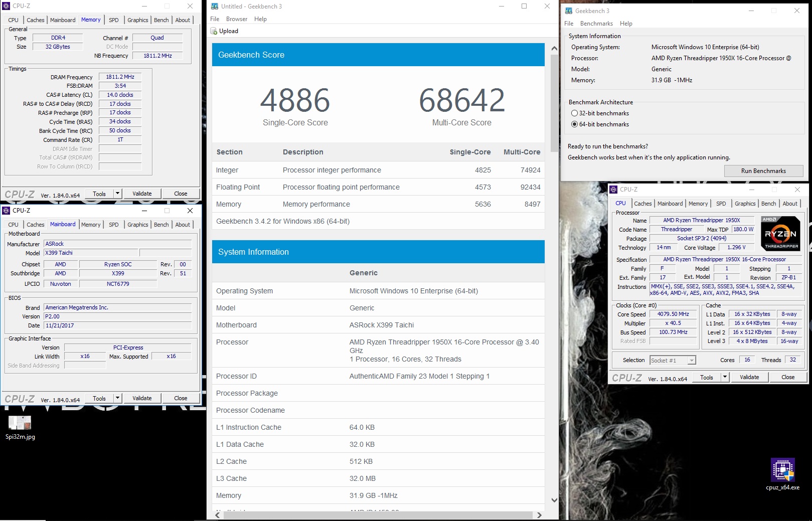
Task: Click Geekbench vertical scrollbar thumb
Action: [554, 103]
